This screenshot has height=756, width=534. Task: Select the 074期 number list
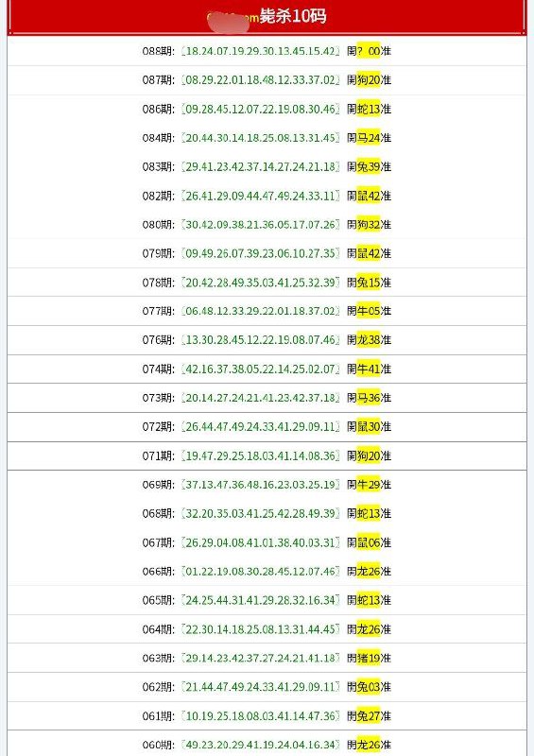(x=261, y=369)
